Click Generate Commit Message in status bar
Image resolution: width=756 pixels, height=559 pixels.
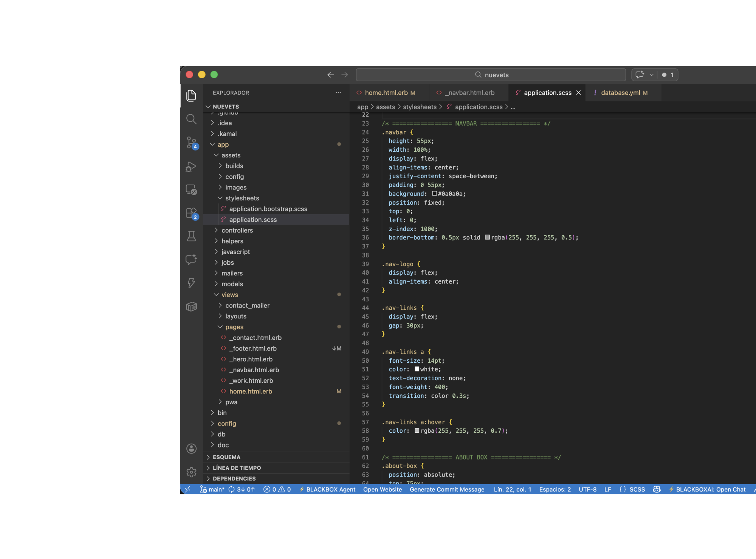click(447, 489)
